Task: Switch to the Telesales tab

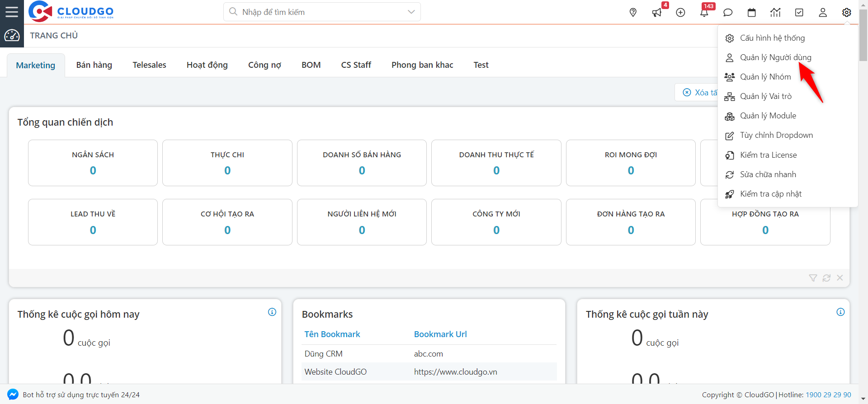Action: tap(149, 65)
